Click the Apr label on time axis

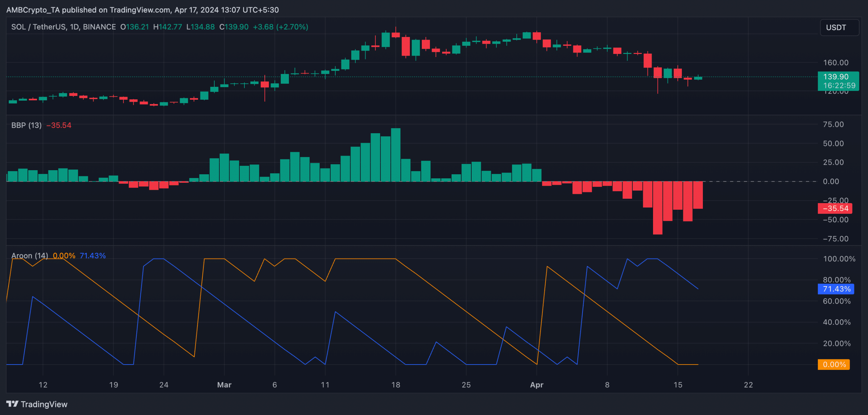[x=537, y=385]
